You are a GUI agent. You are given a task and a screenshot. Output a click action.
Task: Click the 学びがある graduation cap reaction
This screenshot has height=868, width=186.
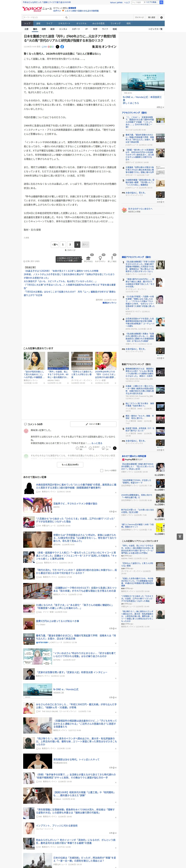pos(89,258)
